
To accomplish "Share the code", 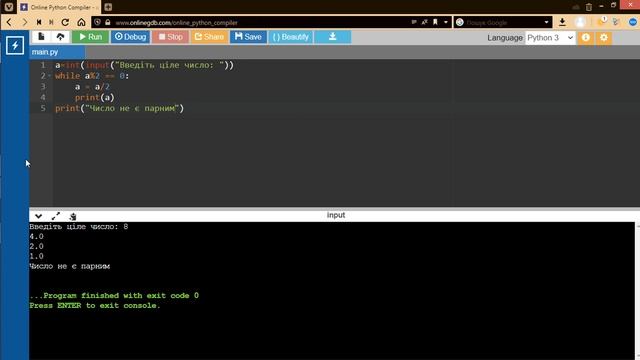I will (209, 37).
